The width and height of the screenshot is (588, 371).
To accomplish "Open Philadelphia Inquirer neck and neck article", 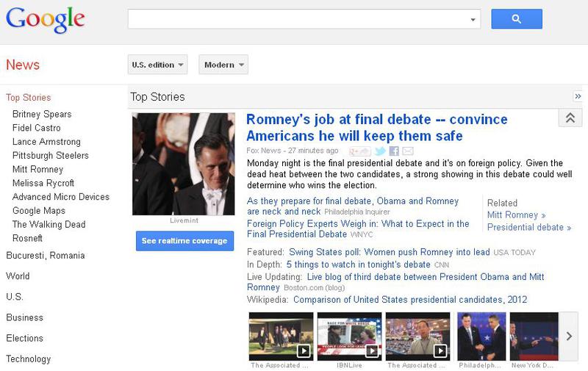I will coord(353,206).
